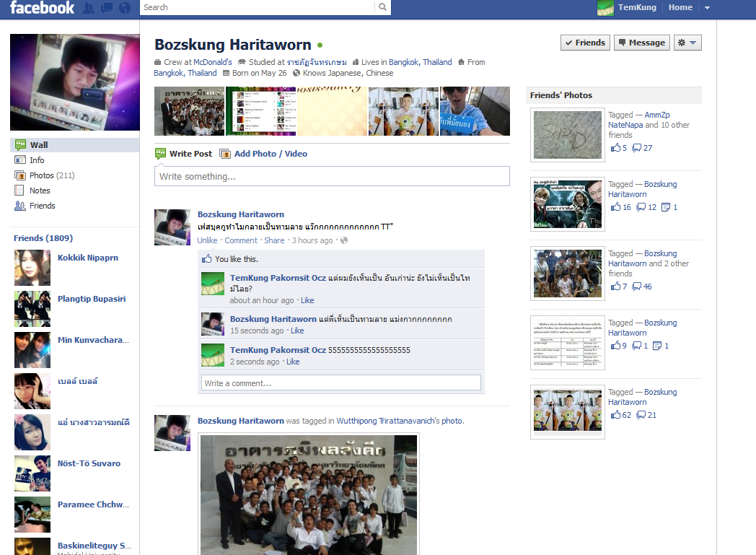Click the like icon showing 62 likes
756x555 pixels.
click(616, 415)
